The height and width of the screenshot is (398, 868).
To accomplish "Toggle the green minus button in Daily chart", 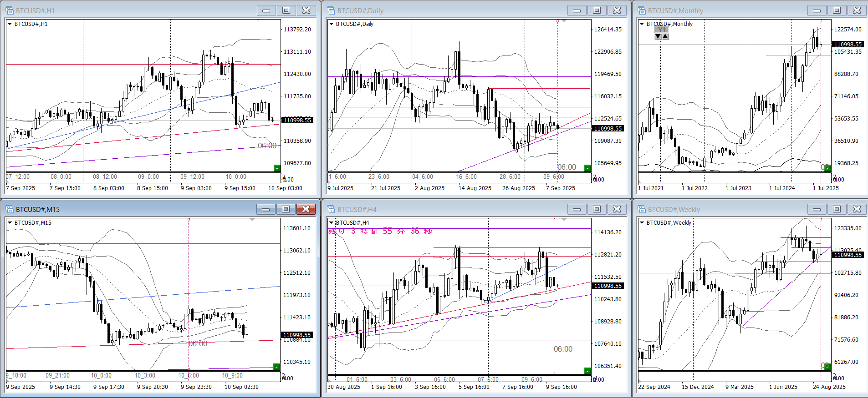I will coord(587,168).
